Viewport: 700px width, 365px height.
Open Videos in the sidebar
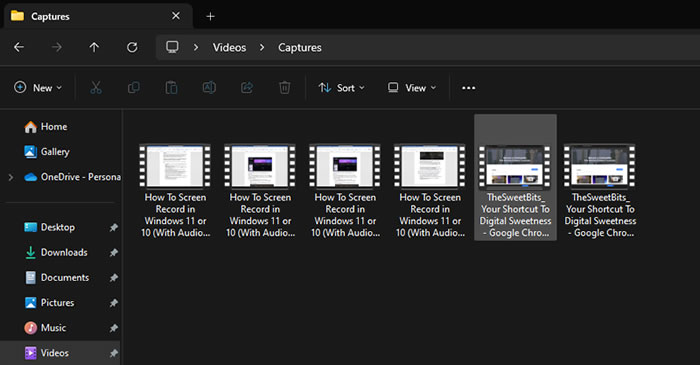(x=47, y=353)
